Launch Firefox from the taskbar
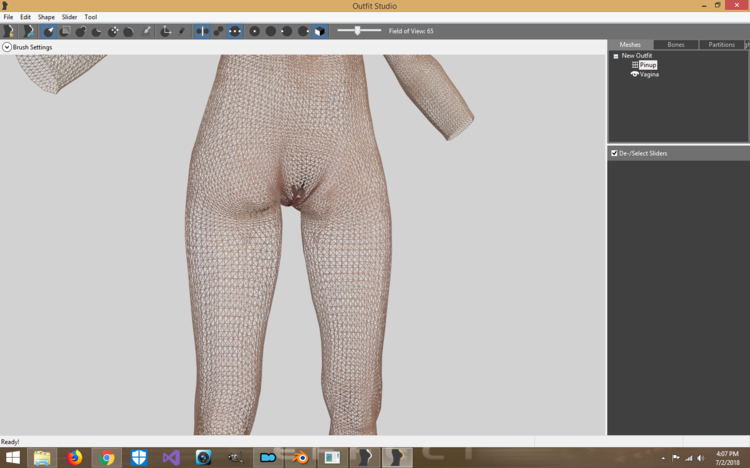Image resolution: width=750 pixels, height=468 pixels. click(x=74, y=458)
